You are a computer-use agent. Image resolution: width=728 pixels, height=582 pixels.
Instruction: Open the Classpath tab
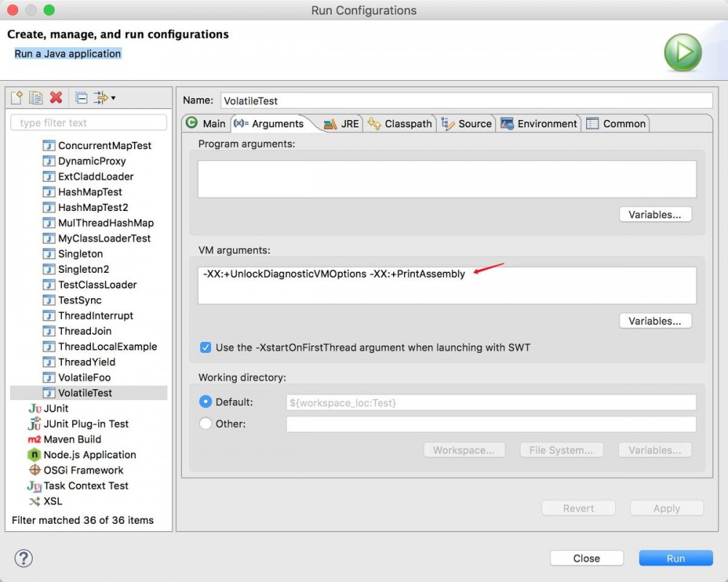tap(400, 124)
